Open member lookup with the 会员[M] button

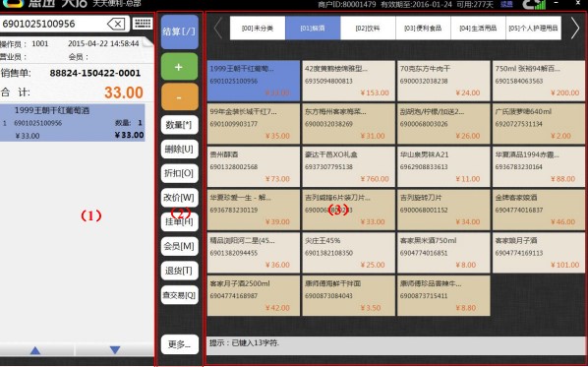[x=179, y=246]
